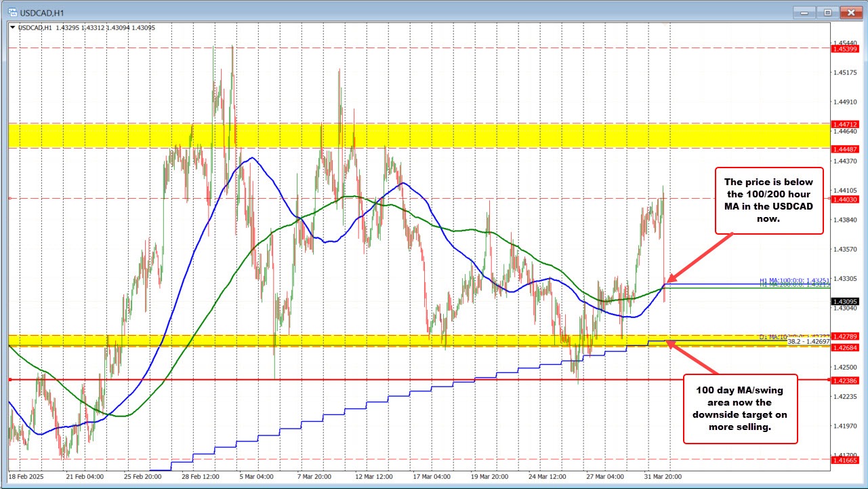Click the 100 day MA/swing area annotation box

[740, 408]
